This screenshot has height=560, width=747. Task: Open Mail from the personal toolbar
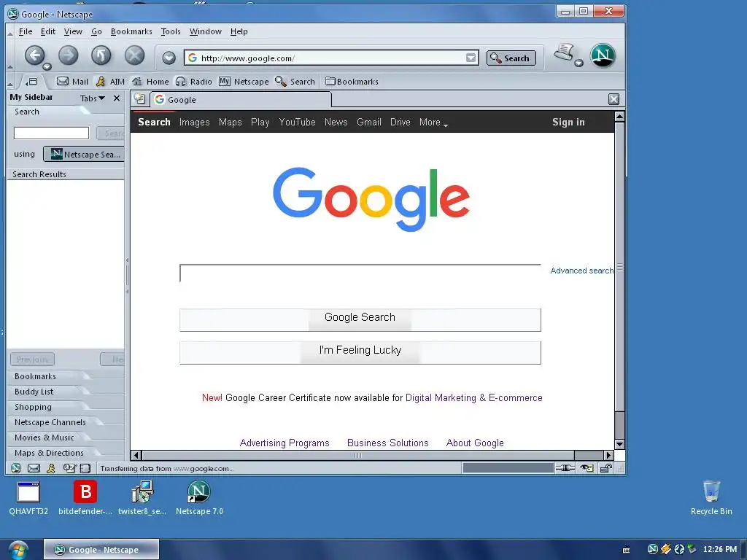72,82
